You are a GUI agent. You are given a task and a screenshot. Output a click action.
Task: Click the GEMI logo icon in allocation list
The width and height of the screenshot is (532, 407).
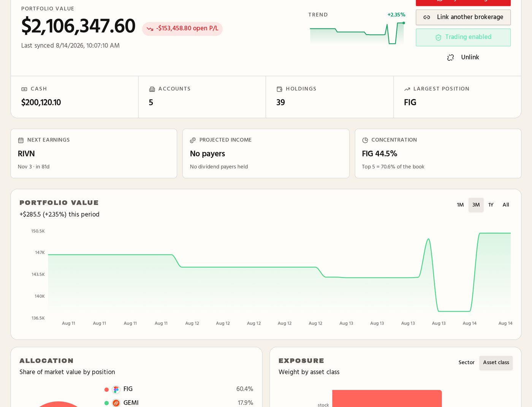[116, 403]
